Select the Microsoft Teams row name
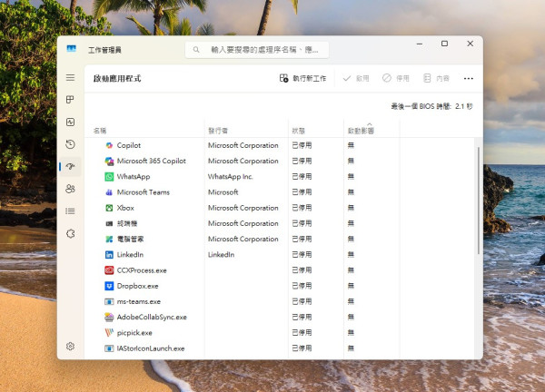The height and width of the screenshot is (392, 545). pos(144,192)
